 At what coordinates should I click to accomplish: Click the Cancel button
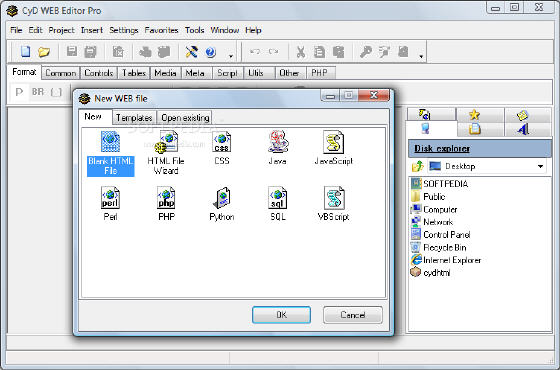[x=352, y=315]
